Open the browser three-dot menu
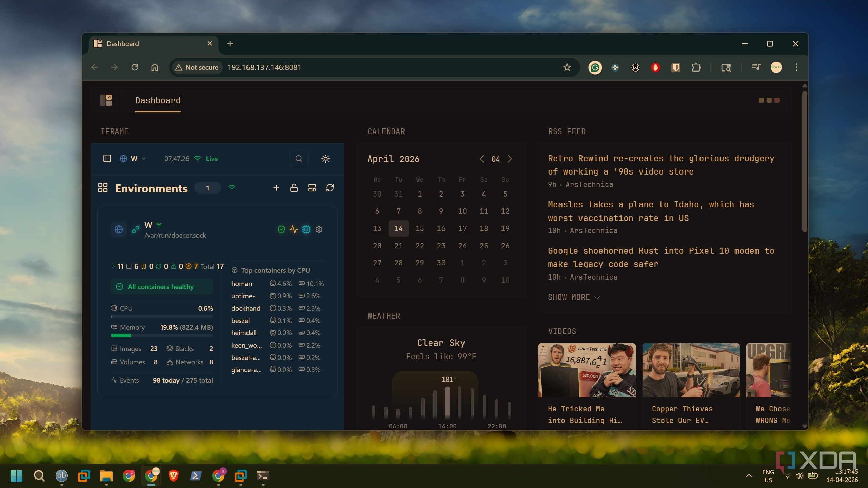Image resolution: width=868 pixels, height=488 pixels. click(796, 67)
